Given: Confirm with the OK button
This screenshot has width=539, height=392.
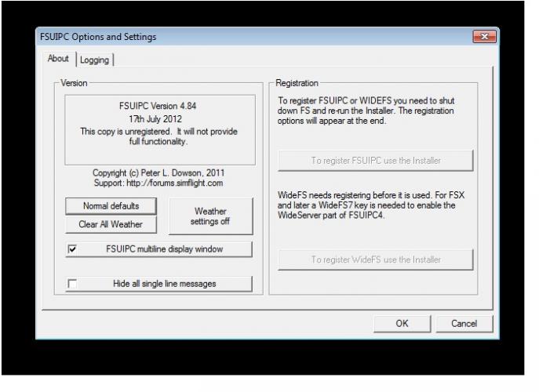Looking at the screenshot, I should 402,324.
